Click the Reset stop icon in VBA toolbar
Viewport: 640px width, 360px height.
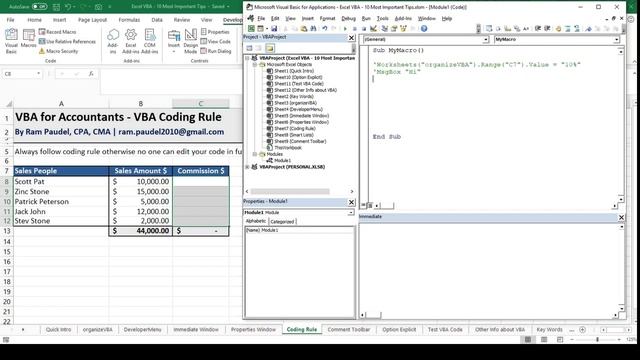(x=364, y=29)
